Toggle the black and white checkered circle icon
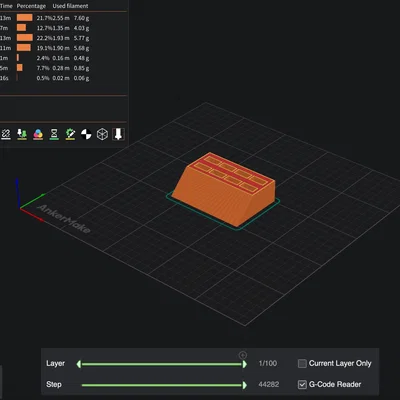 [86, 134]
